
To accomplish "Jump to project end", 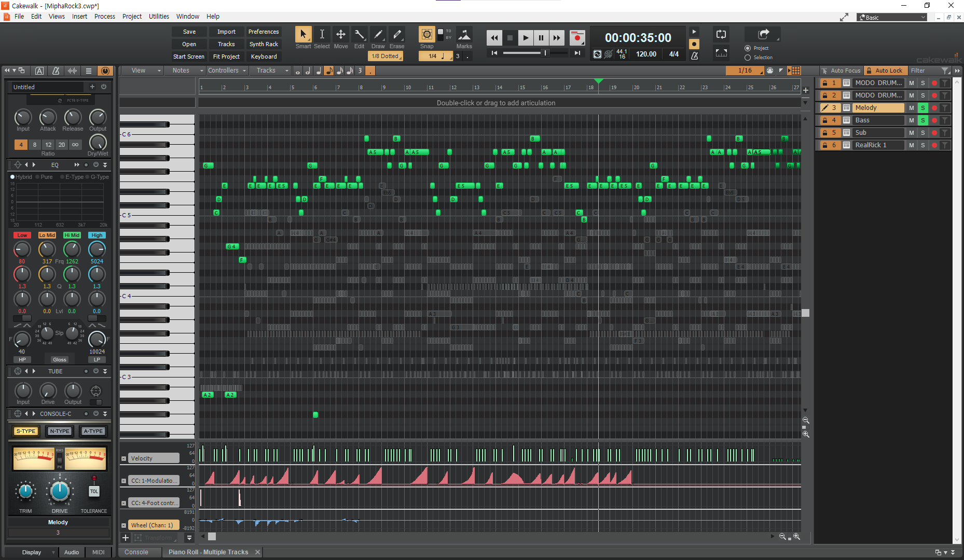I will [577, 53].
